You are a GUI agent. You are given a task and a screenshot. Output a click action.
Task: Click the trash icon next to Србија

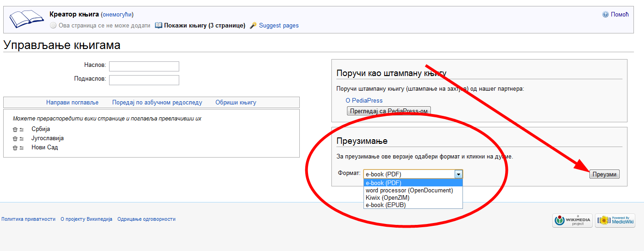click(15, 130)
